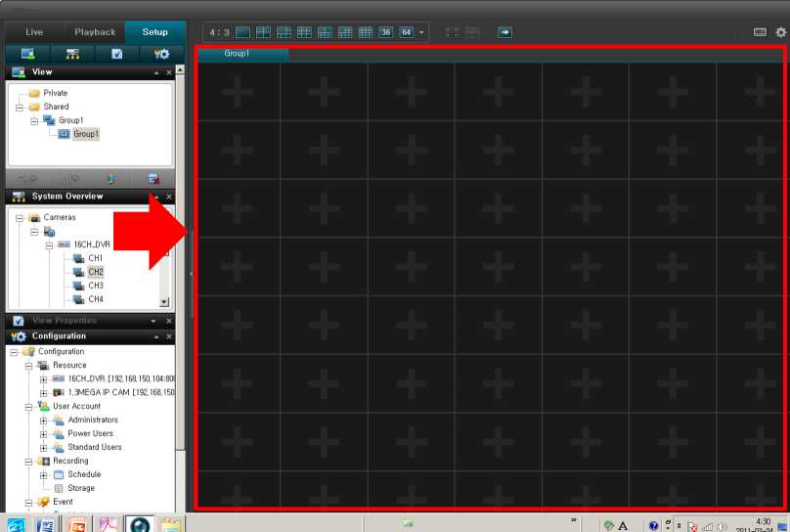The width and height of the screenshot is (790, 532).
Task: Select the single-view layout icon
Action: pos(243,32)
